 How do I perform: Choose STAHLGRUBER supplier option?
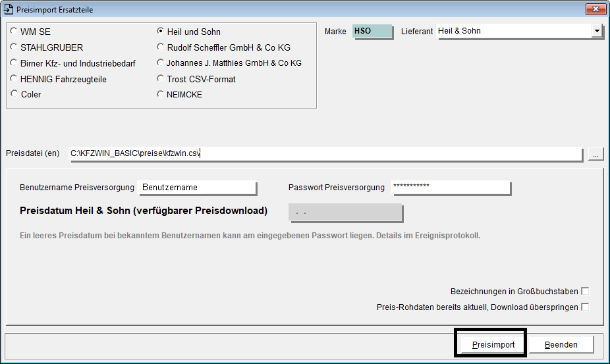tap(14, 47)
